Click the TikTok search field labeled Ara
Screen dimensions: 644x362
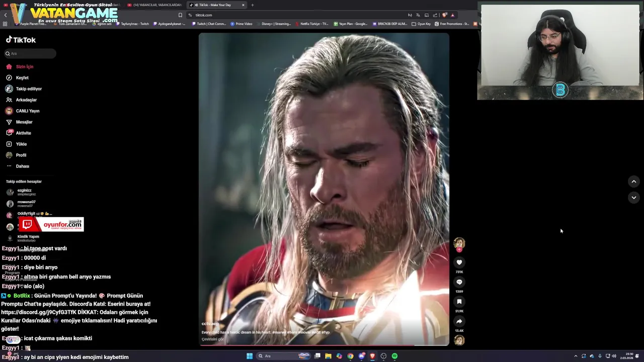coord(30,53)
